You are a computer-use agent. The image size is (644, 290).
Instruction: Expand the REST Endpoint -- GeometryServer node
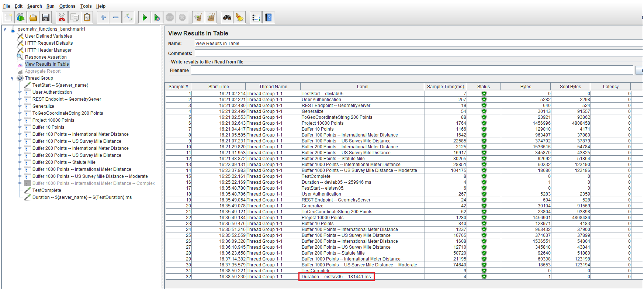pyautogui.click(x=20, y=99)
